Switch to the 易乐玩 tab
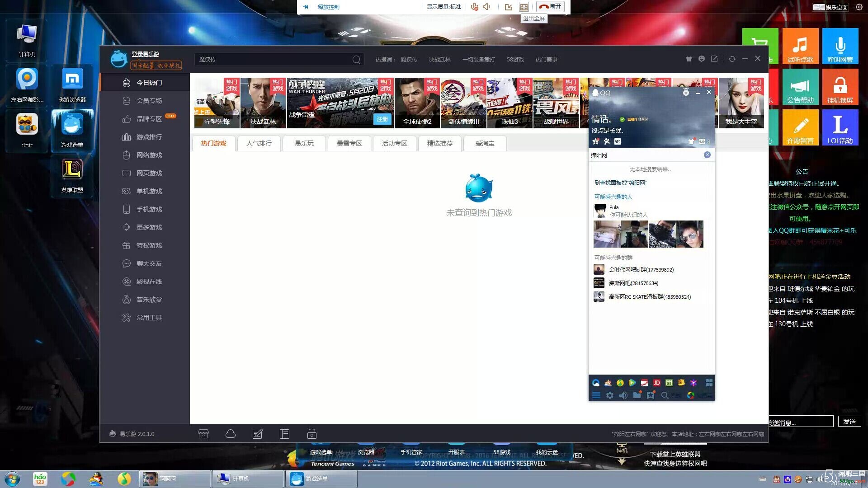 click(x=304, y=143)
